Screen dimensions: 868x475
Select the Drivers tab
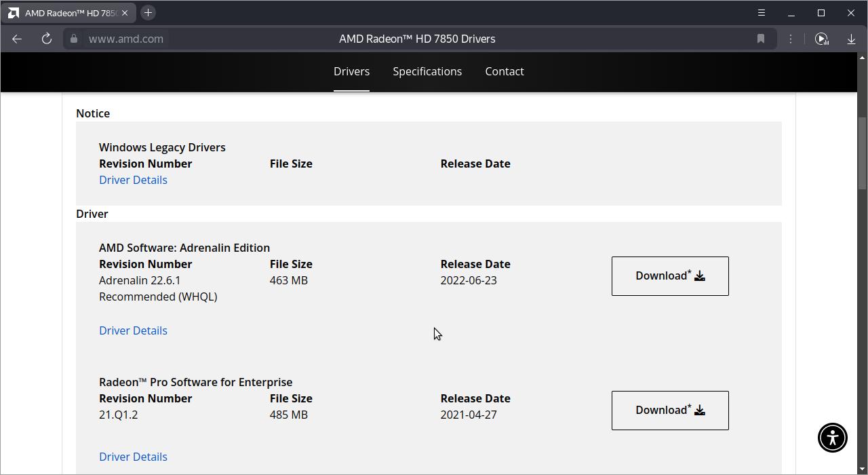pos(351,71)
